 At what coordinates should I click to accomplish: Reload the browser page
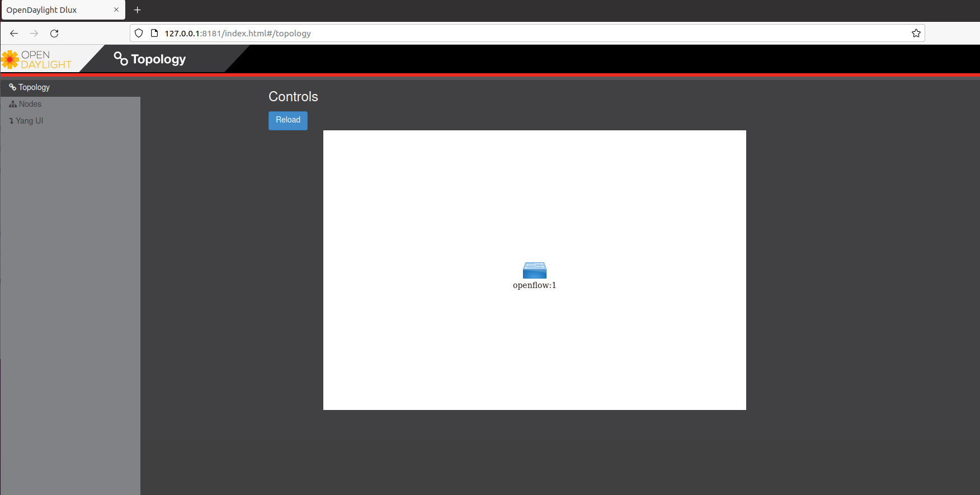coord(54,34)
